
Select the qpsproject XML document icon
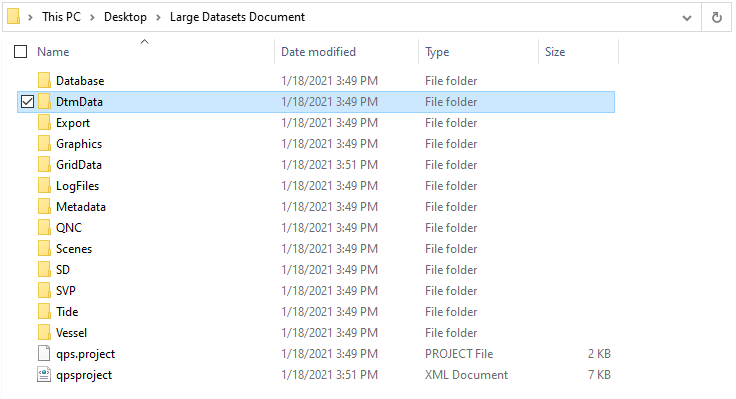click(x=44, y=375)
